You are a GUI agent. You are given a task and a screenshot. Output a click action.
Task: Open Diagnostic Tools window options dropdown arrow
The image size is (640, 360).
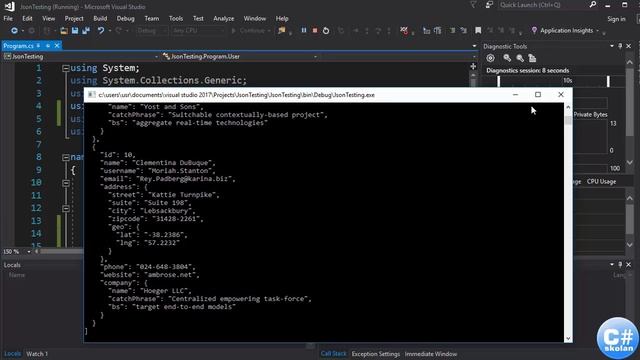[x=612, y=46]
